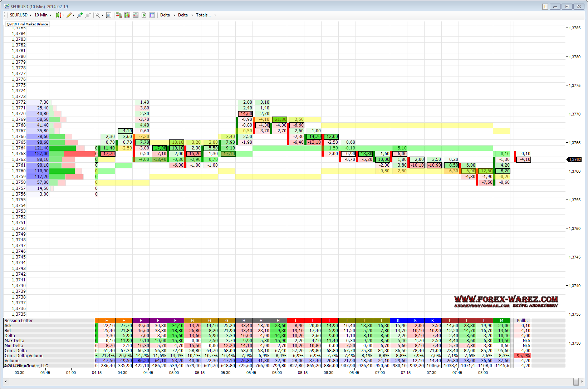Viewport: 588px width, 389px height.
Task: Click the line chart panel icon
Action: [136, 15]
